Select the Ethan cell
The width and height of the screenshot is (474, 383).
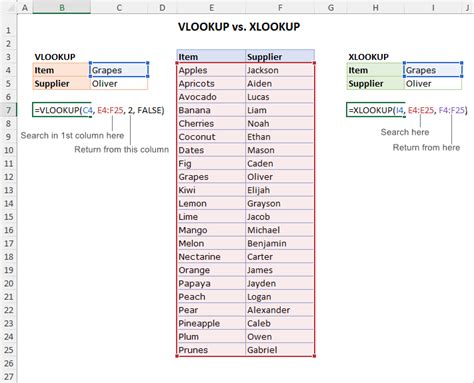280,137
